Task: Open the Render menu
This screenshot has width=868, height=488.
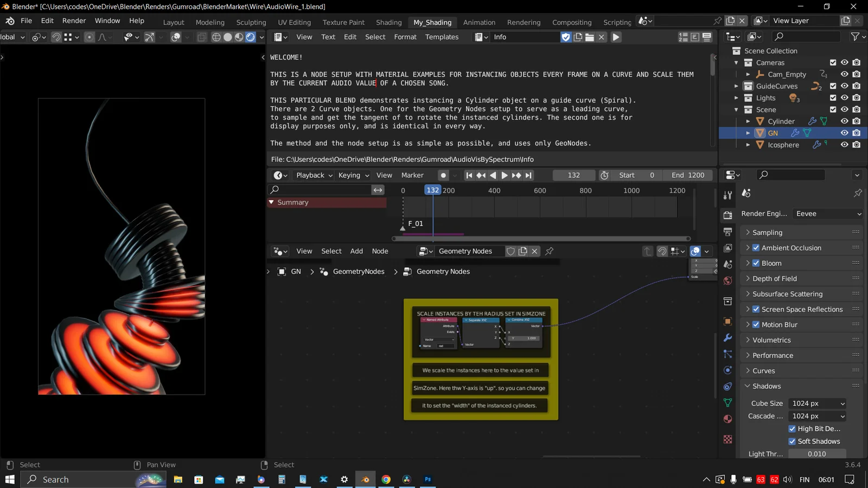Action: click(74, 21)
